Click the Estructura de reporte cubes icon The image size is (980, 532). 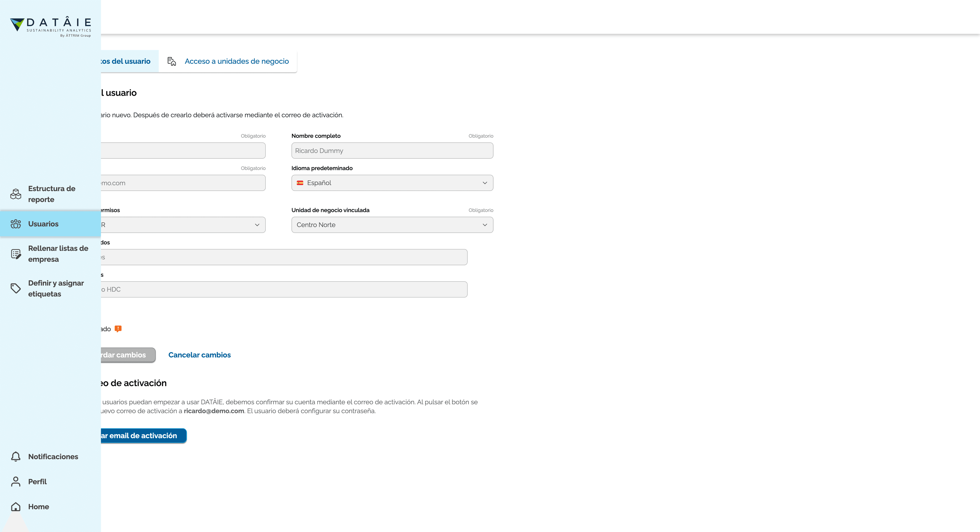[x=16, y=194]
